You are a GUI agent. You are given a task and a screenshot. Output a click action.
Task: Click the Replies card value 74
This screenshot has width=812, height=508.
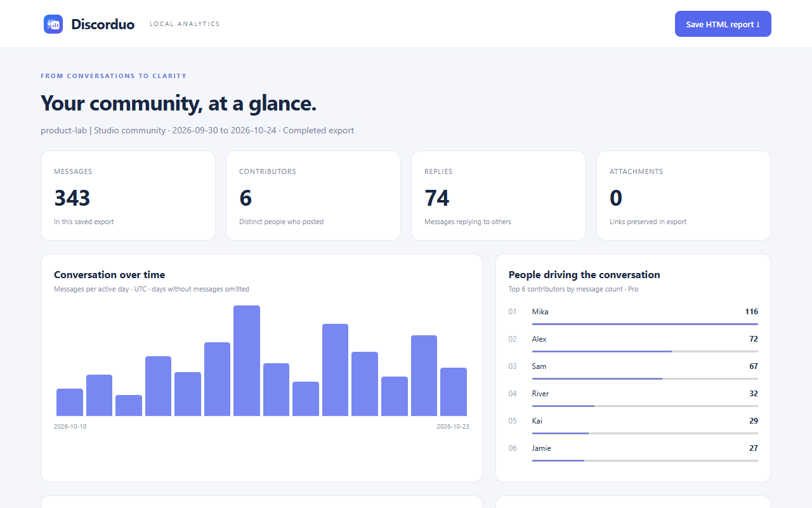click(437, 198)
